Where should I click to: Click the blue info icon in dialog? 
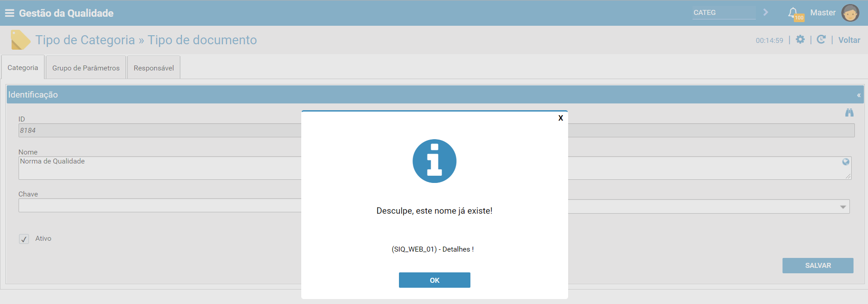[x=434, y=161]
